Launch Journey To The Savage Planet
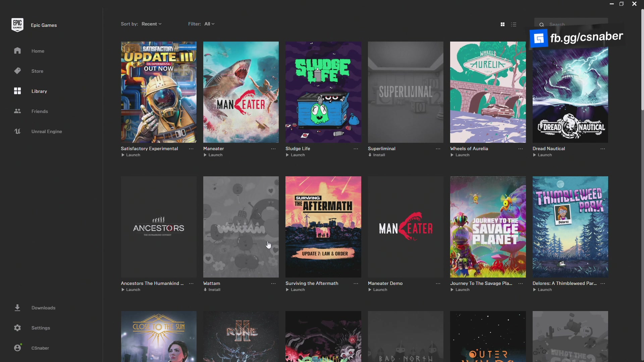 tap(460, 290)
